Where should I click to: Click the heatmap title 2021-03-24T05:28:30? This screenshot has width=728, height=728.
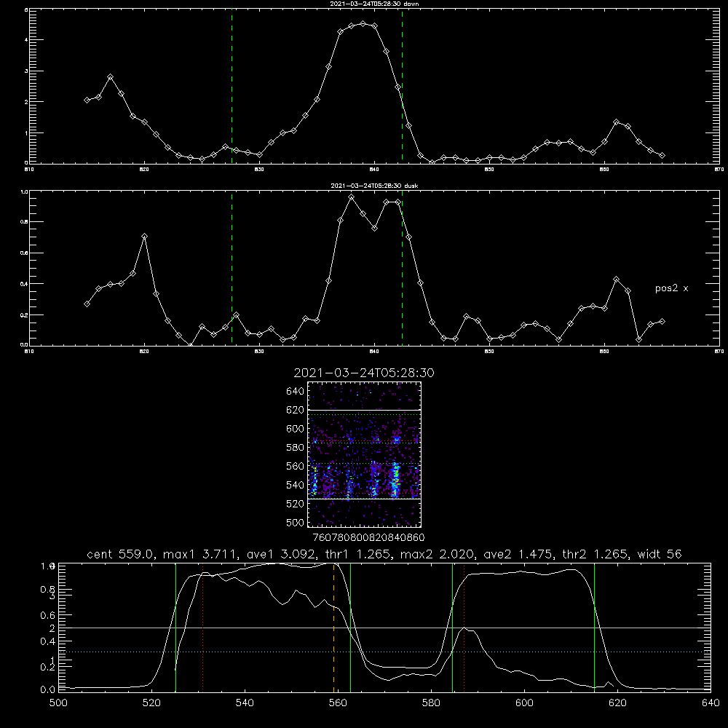[x=364, y=373]
